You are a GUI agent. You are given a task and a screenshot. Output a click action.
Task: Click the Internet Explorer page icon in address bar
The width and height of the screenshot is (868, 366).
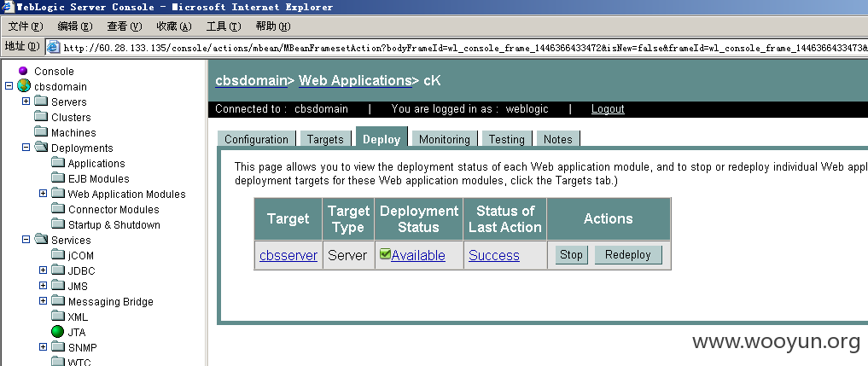53,47
